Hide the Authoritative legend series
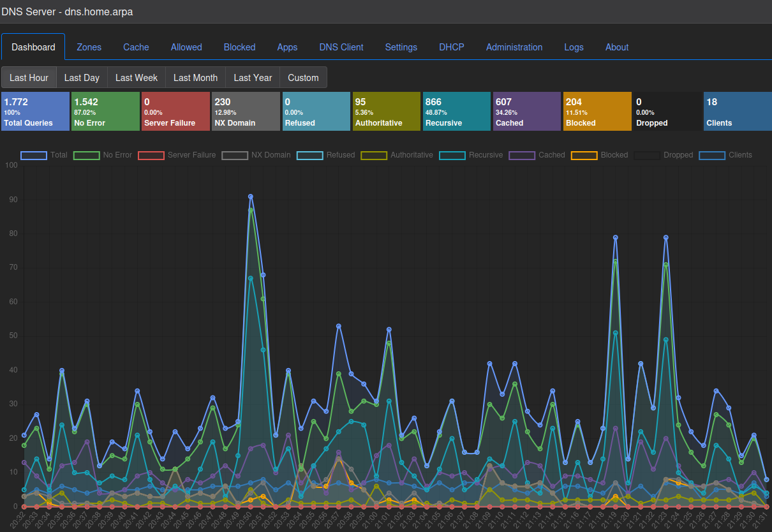 (397, 155)
